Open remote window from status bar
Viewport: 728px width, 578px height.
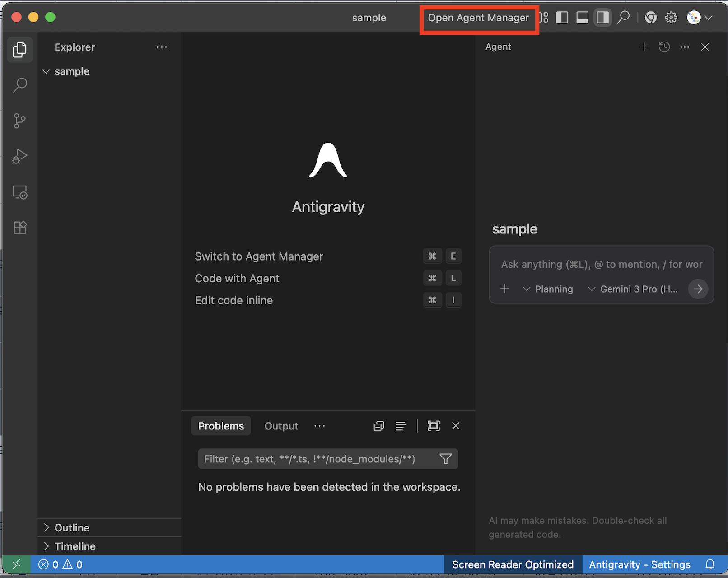pos(17,564)
